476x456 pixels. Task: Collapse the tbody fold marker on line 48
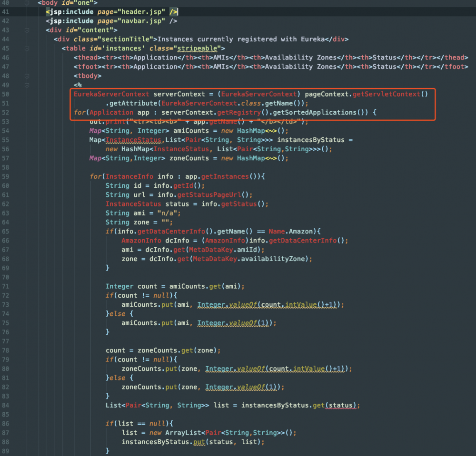[x=27, y=76]
